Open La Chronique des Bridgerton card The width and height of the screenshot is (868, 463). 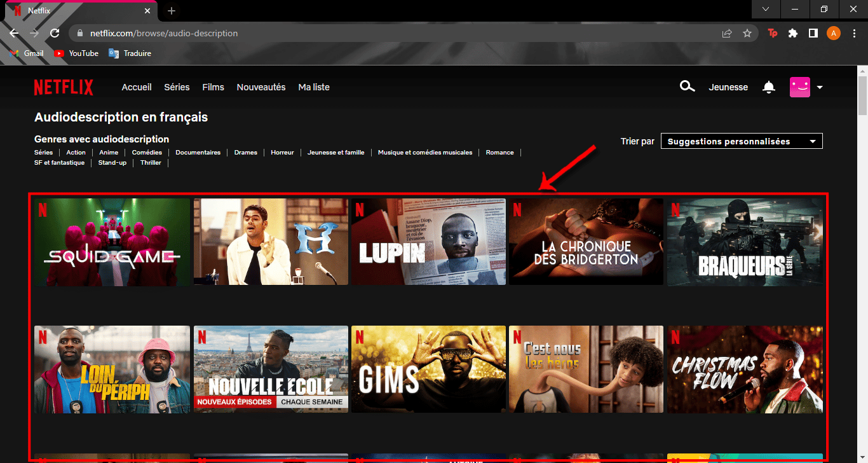pyautogui.click(x=586, y=242)
